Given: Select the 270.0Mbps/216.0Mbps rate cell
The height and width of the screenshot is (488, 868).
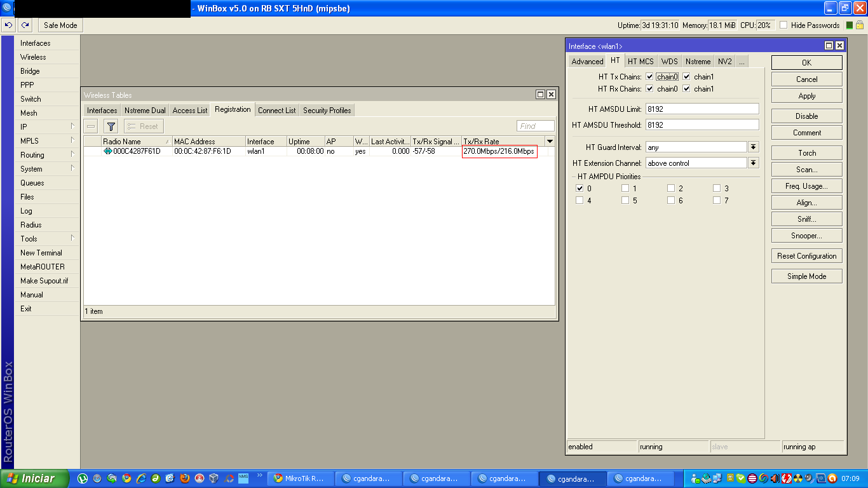Looking at the screenshot, I should tap(499, 151).
